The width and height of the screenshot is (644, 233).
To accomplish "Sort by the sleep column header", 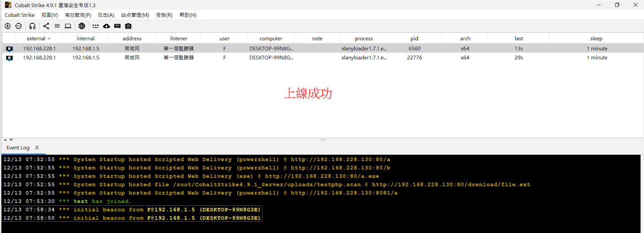I will 596,38.
